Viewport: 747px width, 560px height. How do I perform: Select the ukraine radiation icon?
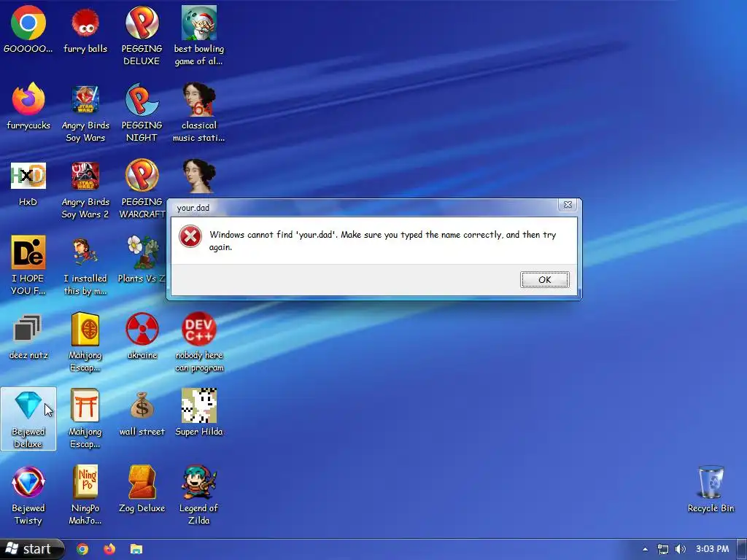click(x=142, y=336)
